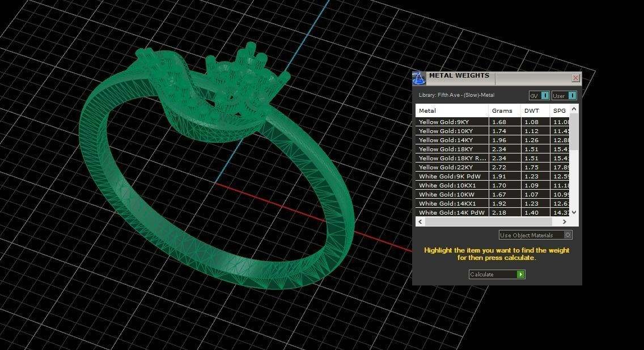
Task: Toggle the User library switch
Action: click(564, 96)
